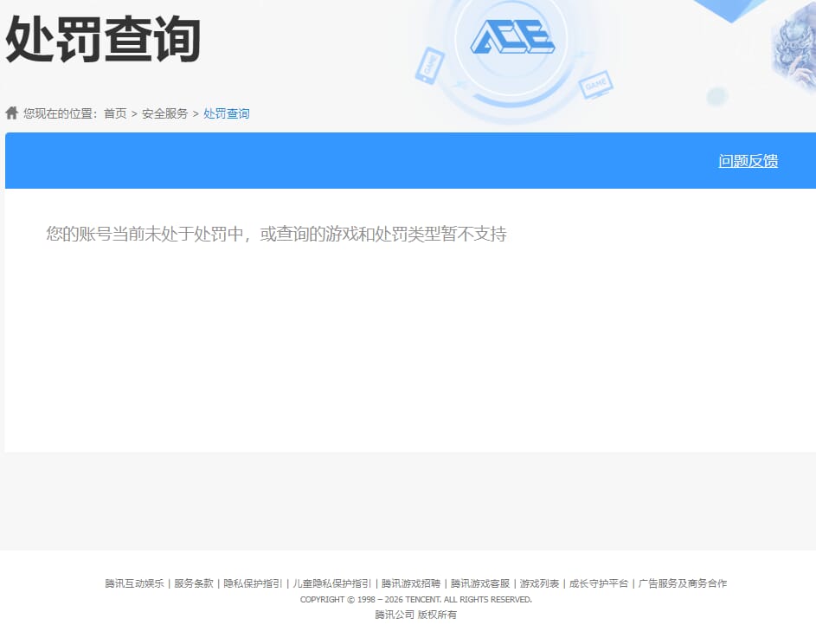Go to 成长守护平台 footer link
Image resolution: width=816 pixels, height=644 pixels.
599,583
